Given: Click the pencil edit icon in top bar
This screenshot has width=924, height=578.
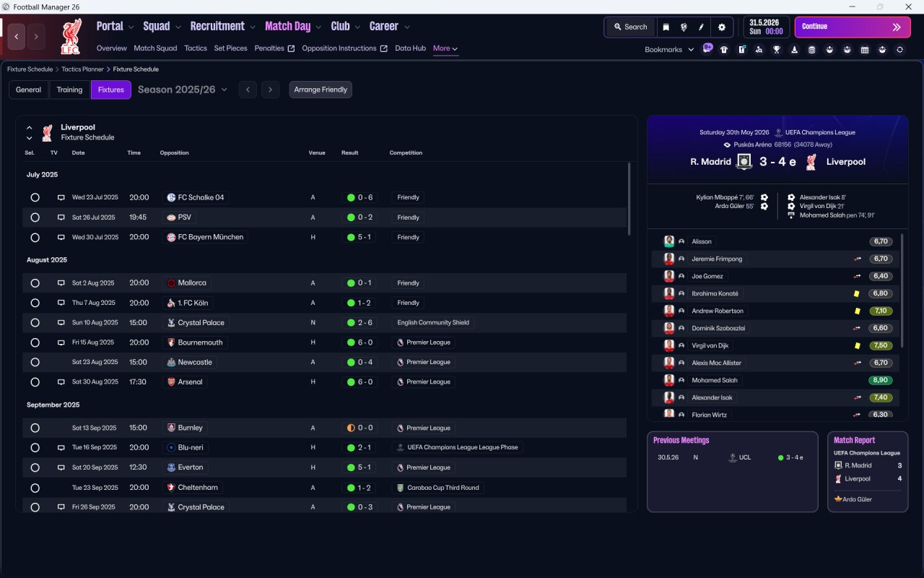Looking at the screenshot, I should (x=701, y=27).
